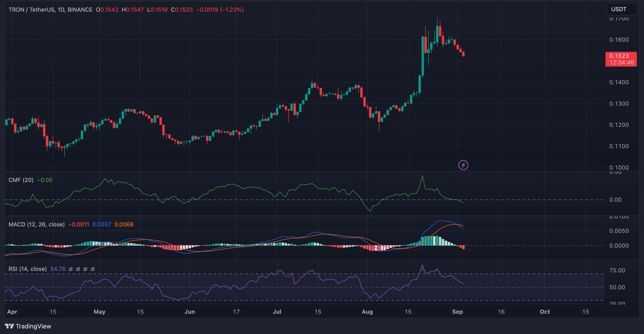Click the RSI (14, close) indicator label
Screen dimensions: 644x334
pos(27,269)
